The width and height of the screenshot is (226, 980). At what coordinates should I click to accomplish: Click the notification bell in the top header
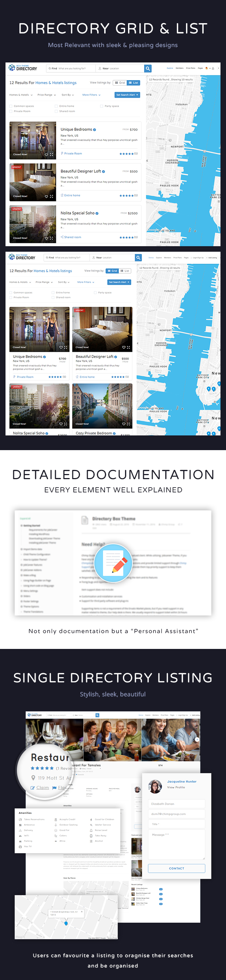point(213,68)
